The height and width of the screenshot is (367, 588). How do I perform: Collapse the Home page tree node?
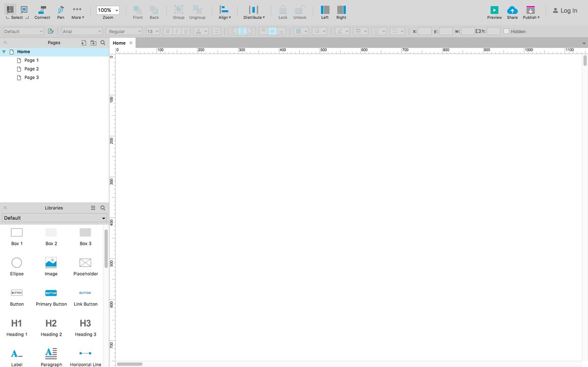point(4,52)
